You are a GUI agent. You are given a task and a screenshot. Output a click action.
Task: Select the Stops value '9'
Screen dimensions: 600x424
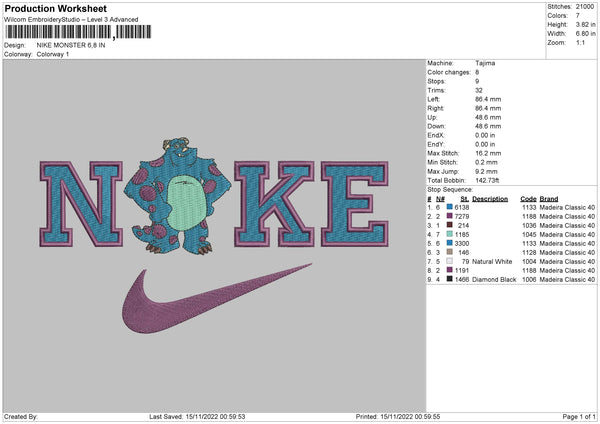tap(477, 81)
